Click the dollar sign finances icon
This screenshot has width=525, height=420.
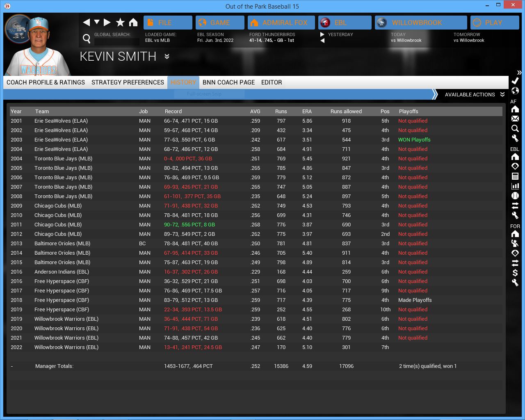pyautogui.click(x=515, y=273)
